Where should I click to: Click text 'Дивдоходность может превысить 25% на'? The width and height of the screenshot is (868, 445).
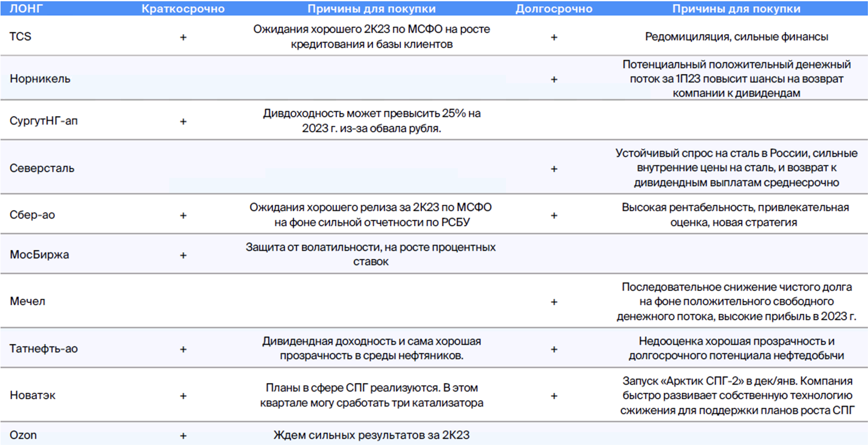pos(371,113)
